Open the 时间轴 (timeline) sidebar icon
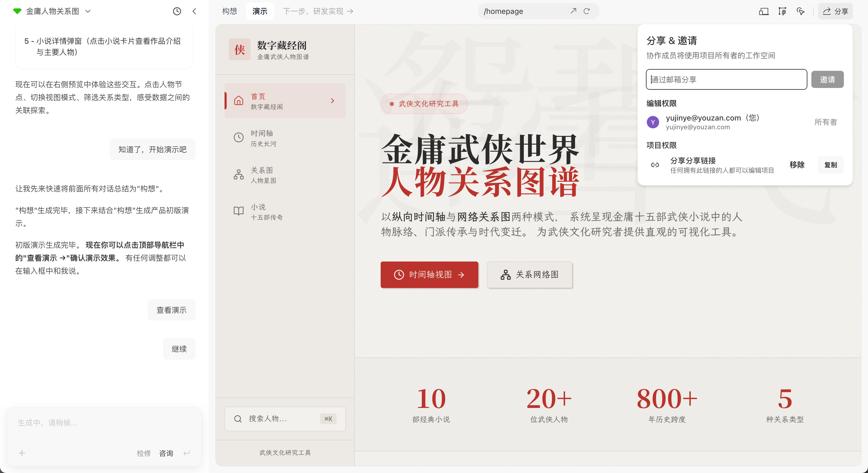This screenshot has height=473, width=868. point(239,137)
